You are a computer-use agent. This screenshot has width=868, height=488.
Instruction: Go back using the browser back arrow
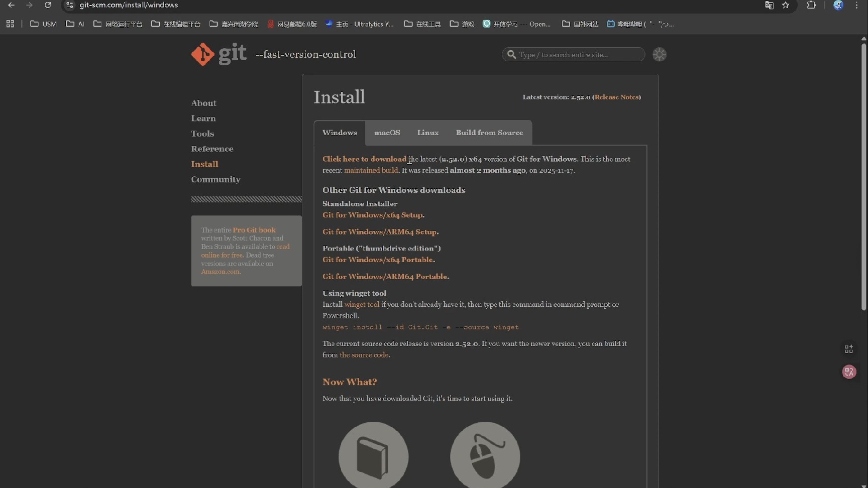click(x=11, y=5)
